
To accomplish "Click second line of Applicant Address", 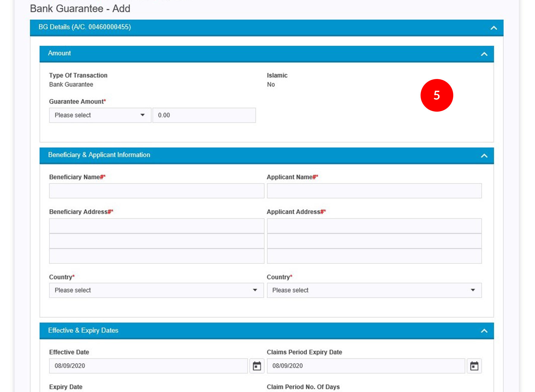I will 374,241.
